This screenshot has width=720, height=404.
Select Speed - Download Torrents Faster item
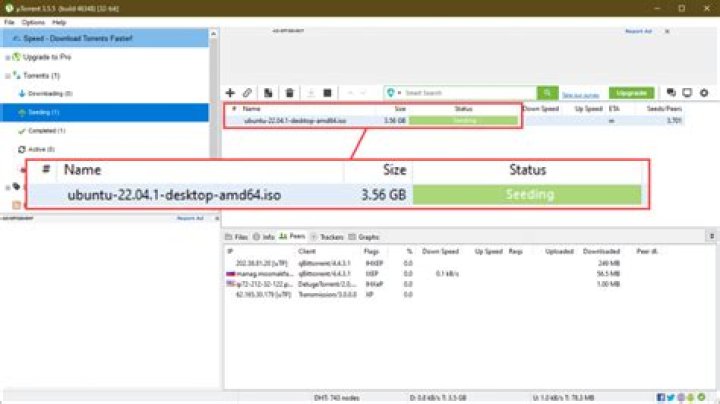pos(105,38)
